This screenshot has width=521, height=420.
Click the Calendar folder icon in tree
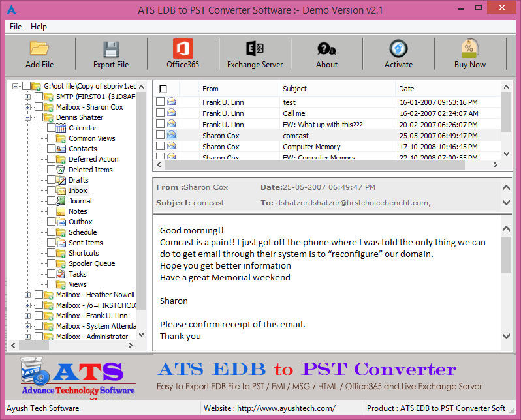point(61,128)
